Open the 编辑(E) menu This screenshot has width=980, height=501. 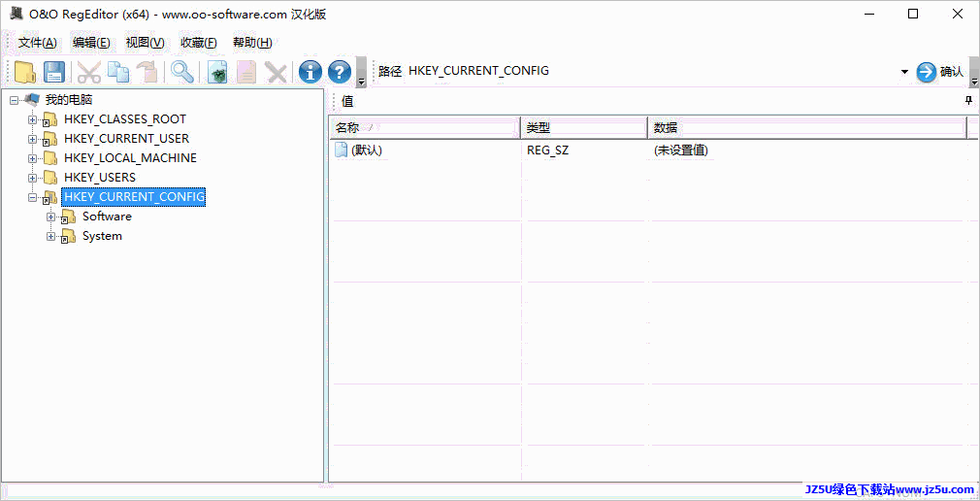91,43
